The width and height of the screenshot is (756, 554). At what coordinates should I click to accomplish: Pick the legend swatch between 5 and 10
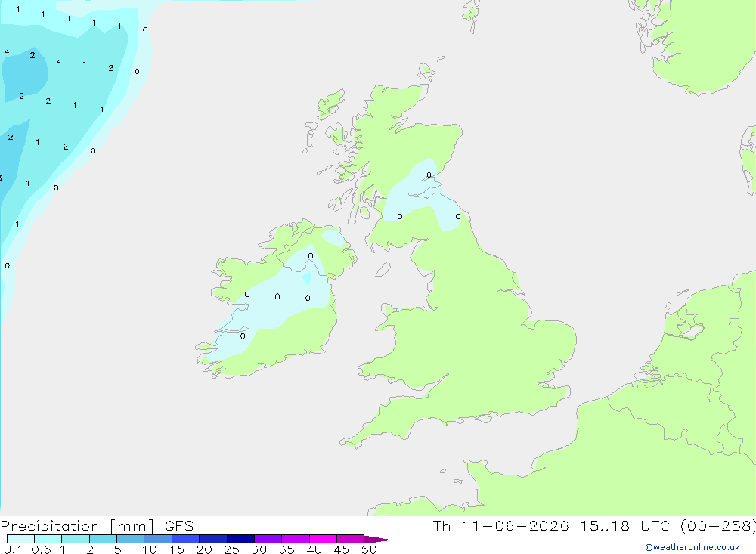130,539
